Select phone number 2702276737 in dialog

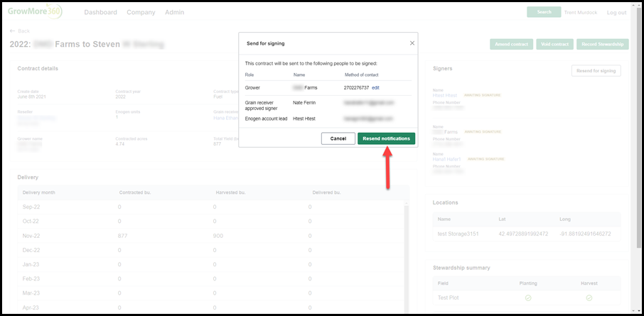tap(357, 88)
